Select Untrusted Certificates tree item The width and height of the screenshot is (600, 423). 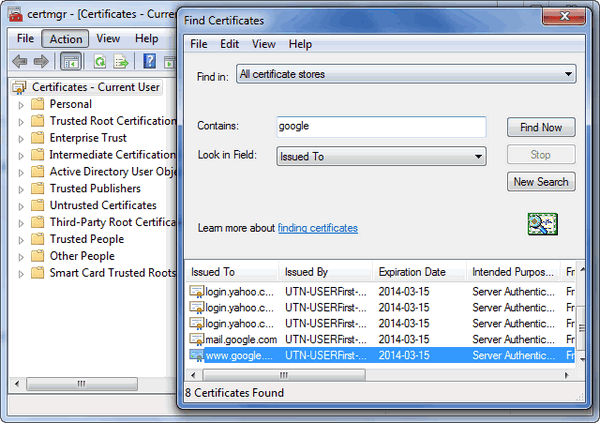tap(103, 205)
